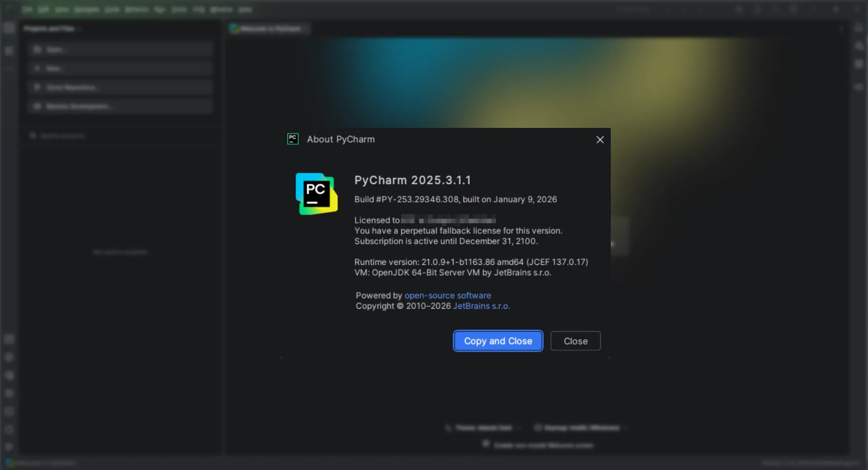Click the perpetual fallback license line
This screenshot has height=470, width=868.
458,230
